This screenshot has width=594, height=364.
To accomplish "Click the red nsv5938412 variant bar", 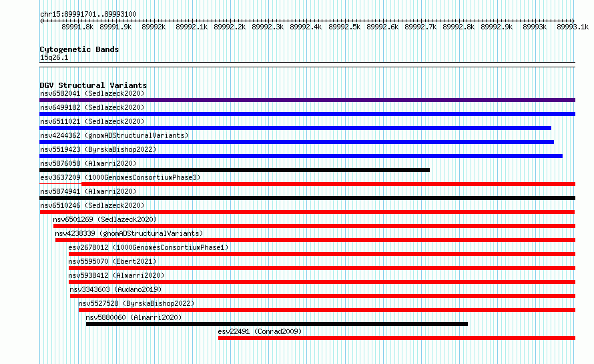I will [322, 282].
